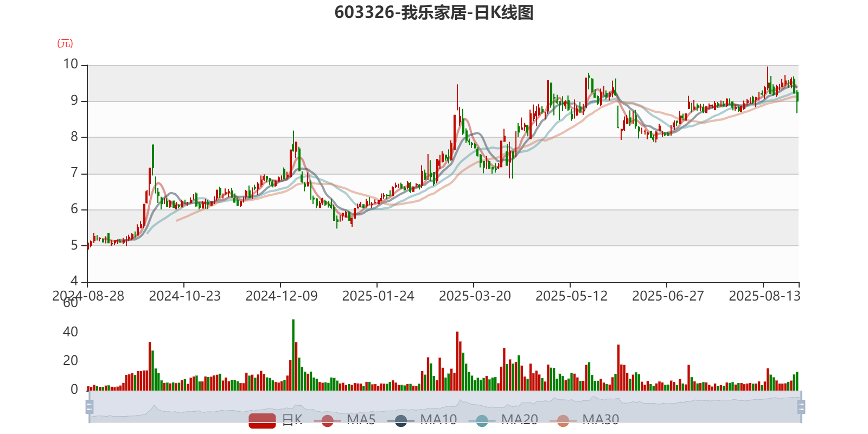This screenshot has width=868, height=434.
Task: Click left handle of the data zoom slider
Action: pos(90,406)
